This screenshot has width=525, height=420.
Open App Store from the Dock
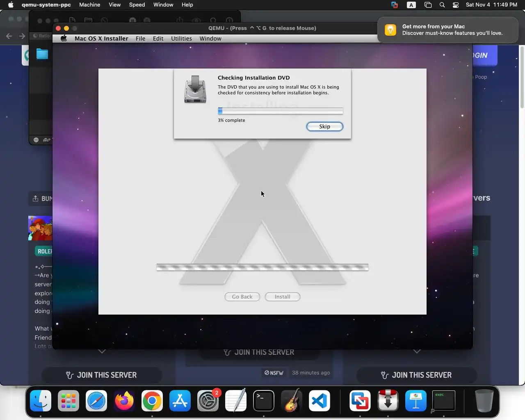pyautogui.click(x=180, y=401)
